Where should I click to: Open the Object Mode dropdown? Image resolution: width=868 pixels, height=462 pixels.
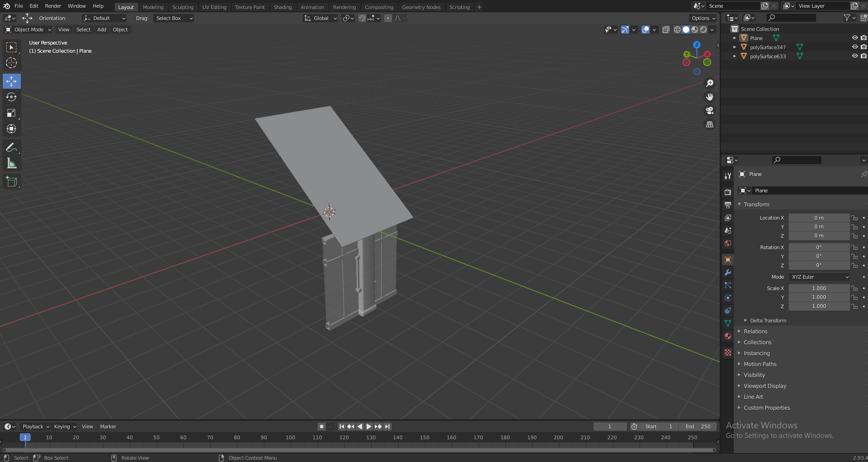pos(28,30)
